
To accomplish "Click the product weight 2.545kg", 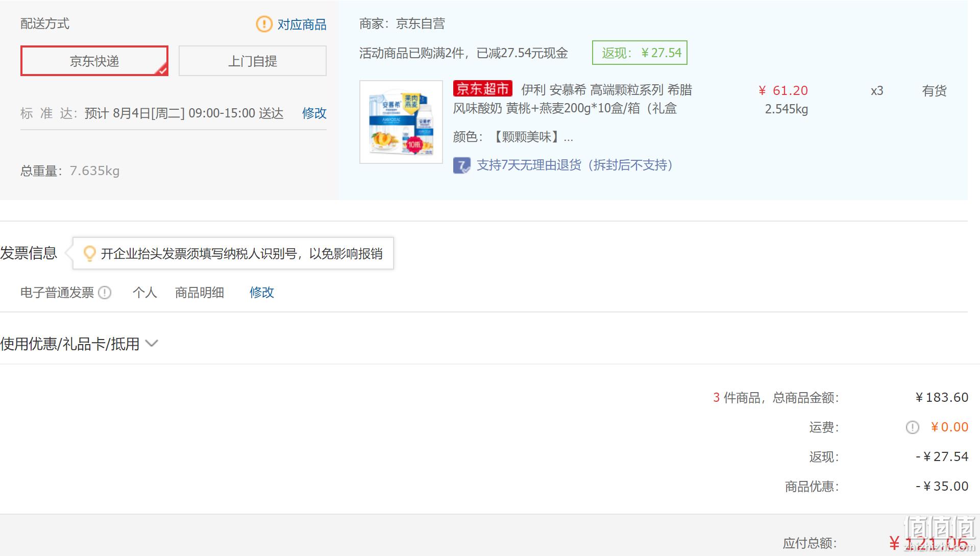I will point(786,109).
